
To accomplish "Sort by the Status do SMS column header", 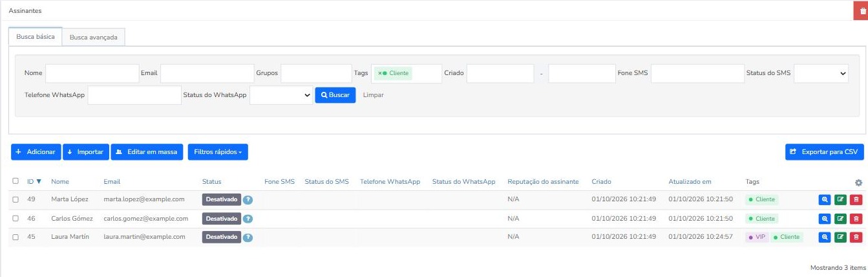I will [327, 182].
